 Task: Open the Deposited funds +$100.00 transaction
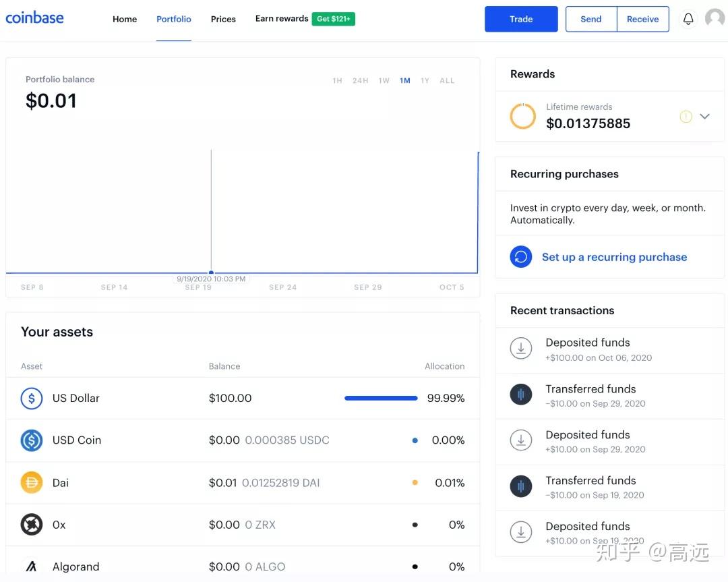click(609, 350)
